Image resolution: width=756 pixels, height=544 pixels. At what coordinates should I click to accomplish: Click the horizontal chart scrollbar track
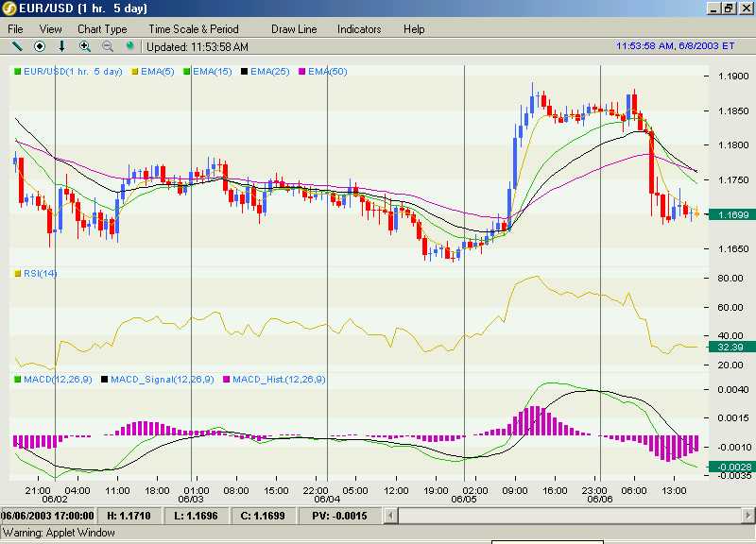570,516
